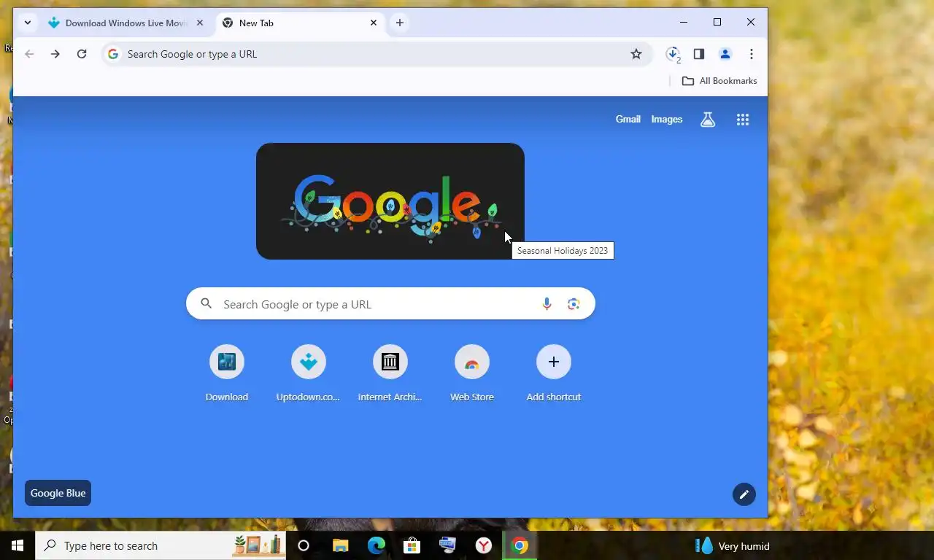
Task: Close the New Tab tab
Action: pyautogui.click(x=374, y=23)
